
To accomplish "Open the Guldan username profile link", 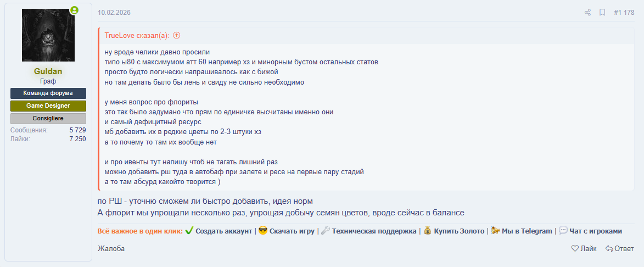I will pos(48,71).
